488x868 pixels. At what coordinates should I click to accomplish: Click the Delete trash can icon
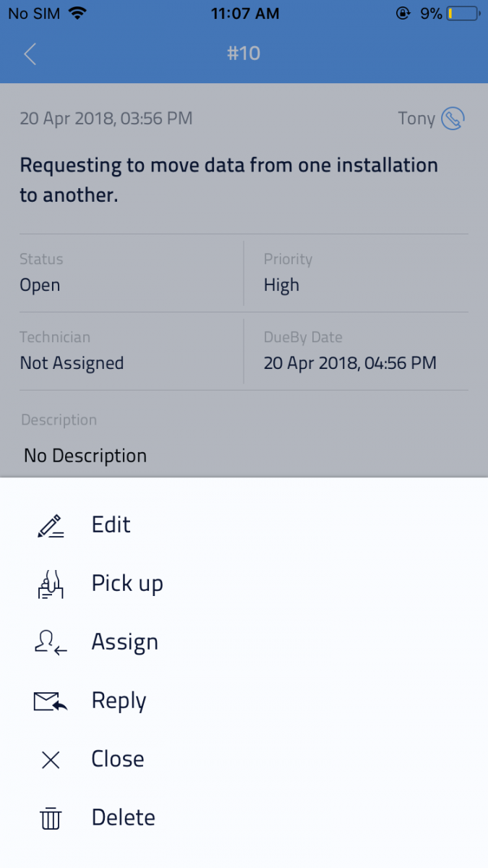tap(51, 818)
